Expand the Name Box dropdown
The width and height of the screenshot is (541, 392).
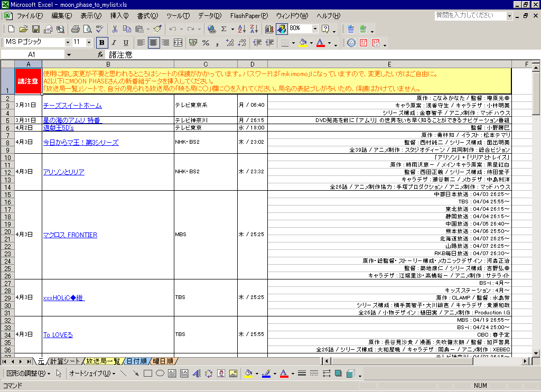(x=69, y=54)
